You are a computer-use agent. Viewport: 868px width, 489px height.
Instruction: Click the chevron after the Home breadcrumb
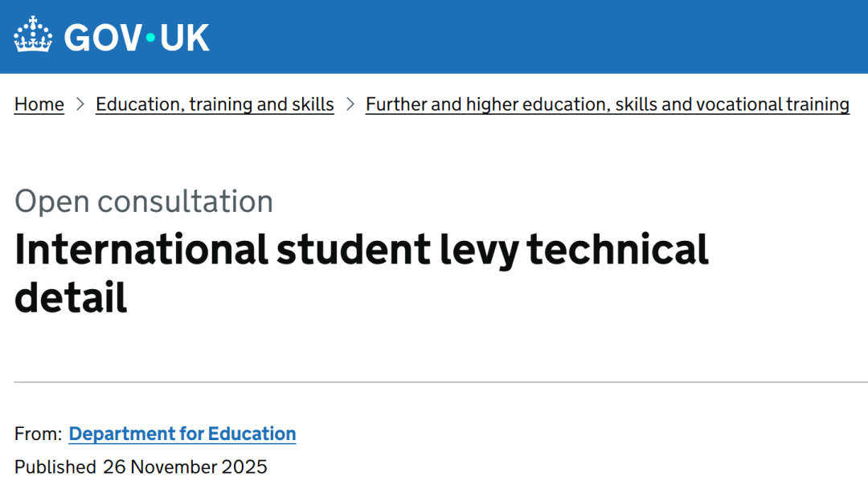point(80,104)
